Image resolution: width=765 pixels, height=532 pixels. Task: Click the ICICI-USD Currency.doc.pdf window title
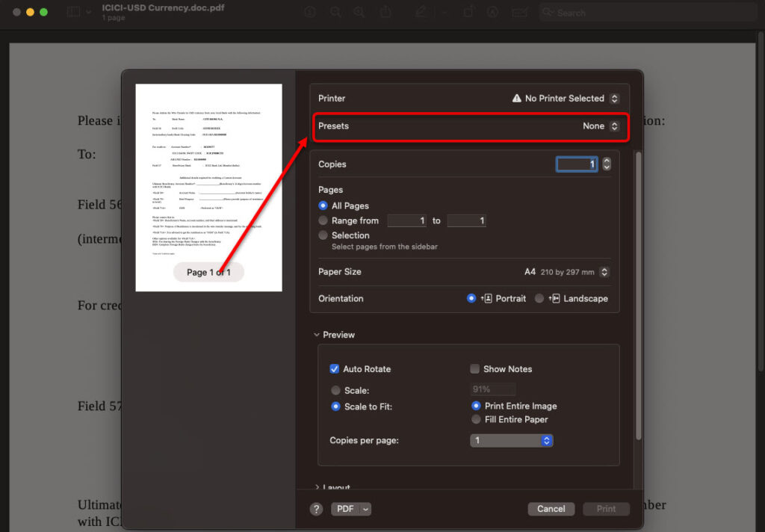[163, 7]
